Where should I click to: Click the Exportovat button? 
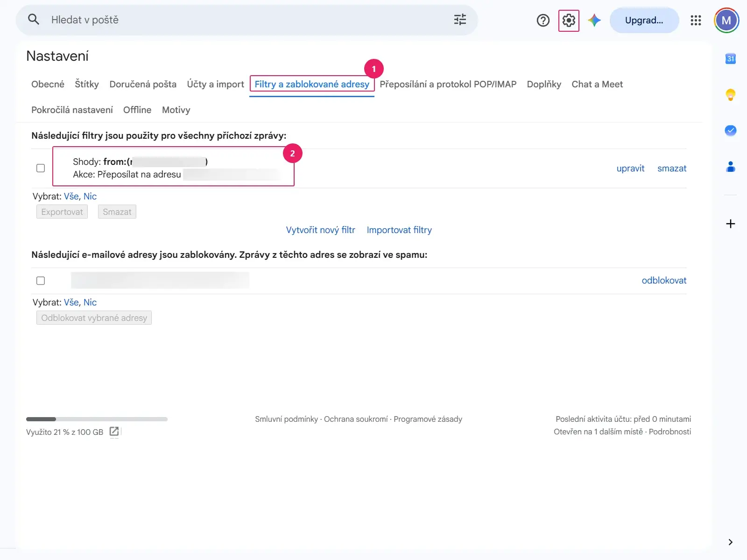pos(62,212)
